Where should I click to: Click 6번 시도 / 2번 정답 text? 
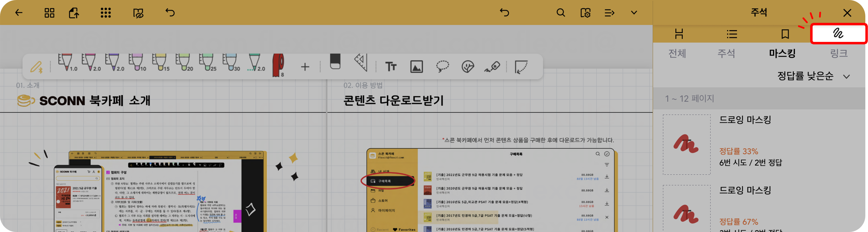coord(750,163)
